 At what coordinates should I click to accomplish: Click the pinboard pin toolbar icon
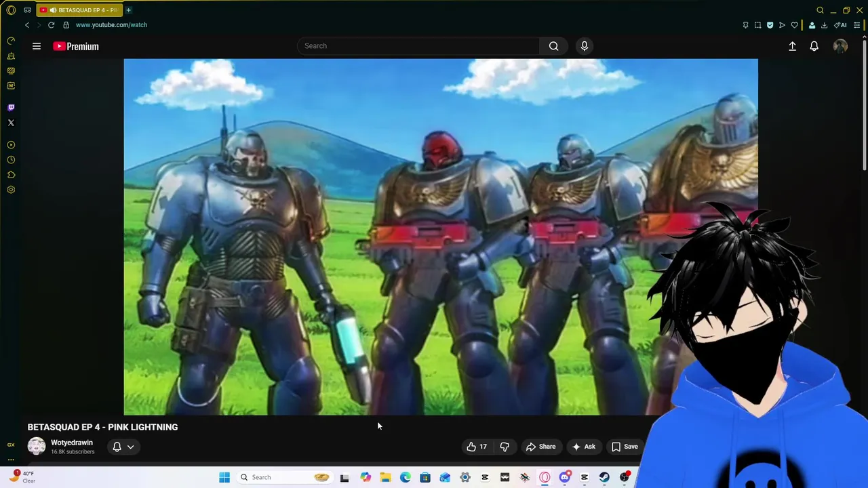tap(745, 25)
